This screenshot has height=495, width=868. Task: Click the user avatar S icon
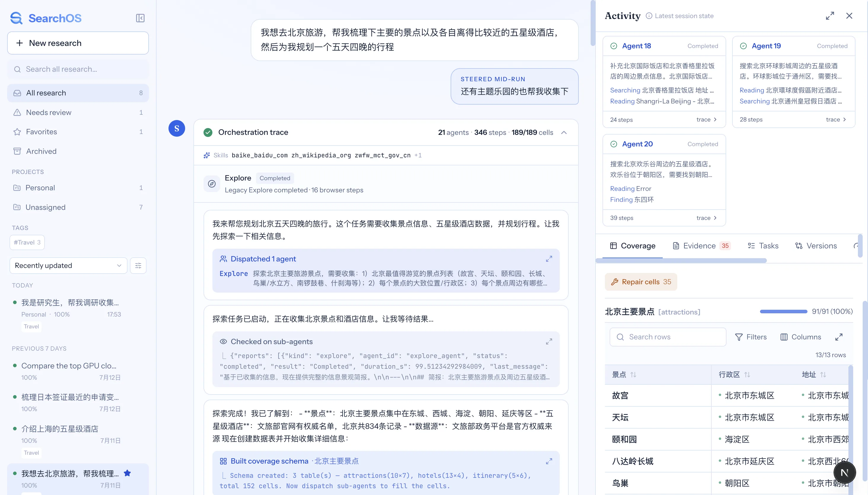[x=177, y=129]
